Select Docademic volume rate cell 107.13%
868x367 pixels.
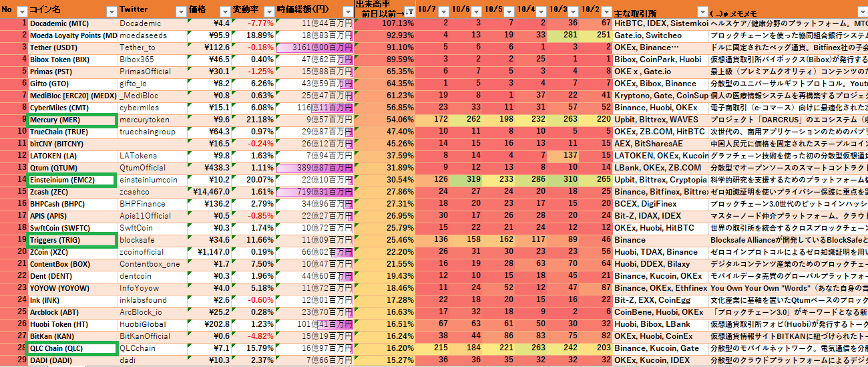point(385,23)
